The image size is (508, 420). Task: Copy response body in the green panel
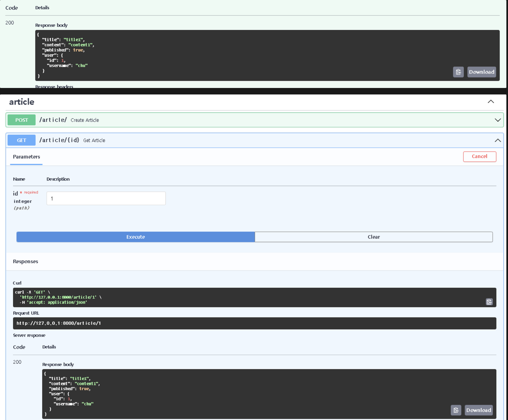tap(458, 72)
